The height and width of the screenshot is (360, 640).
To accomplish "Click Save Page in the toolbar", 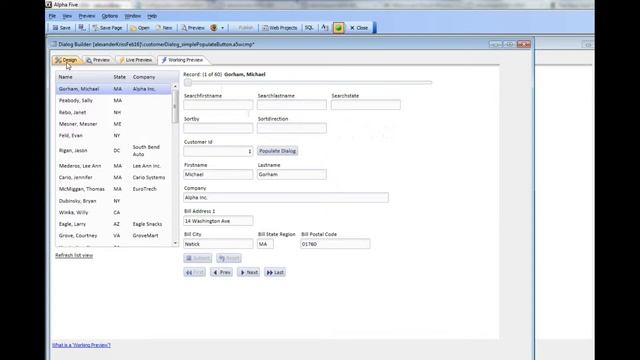I will (x=107, y=28).
